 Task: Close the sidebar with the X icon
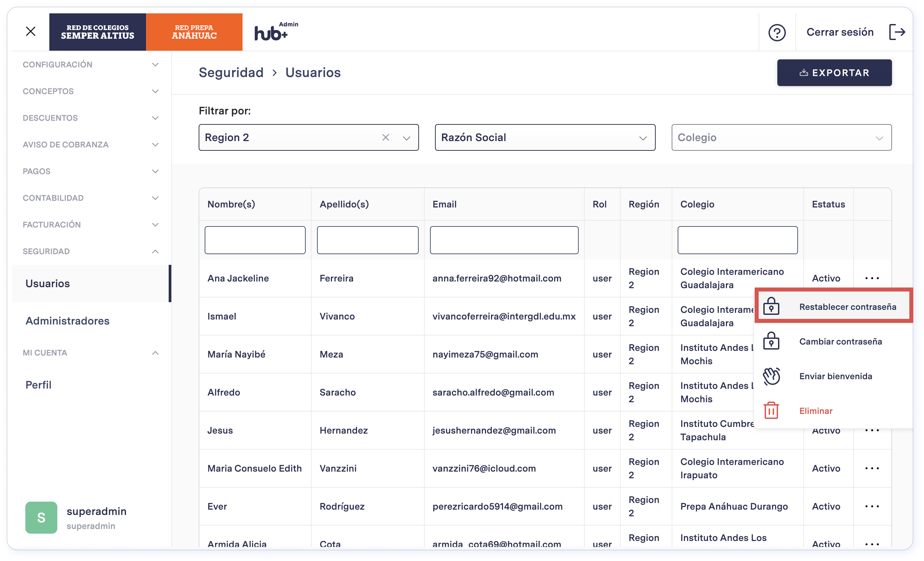pos(31,31)
